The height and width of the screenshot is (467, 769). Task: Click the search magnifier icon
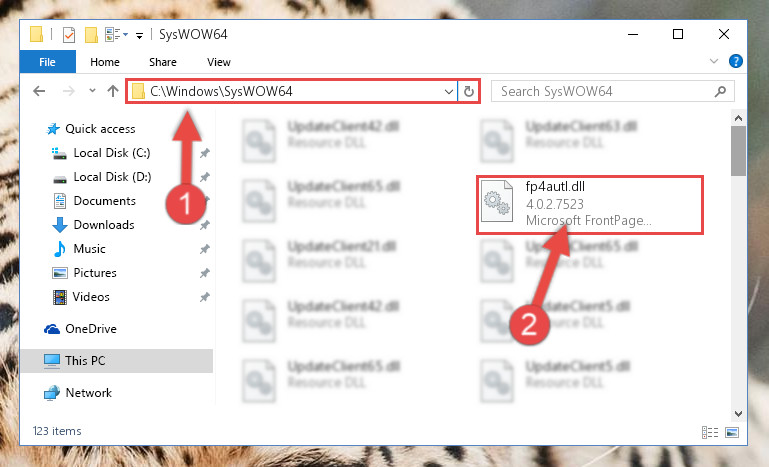(x=720, y=91)
